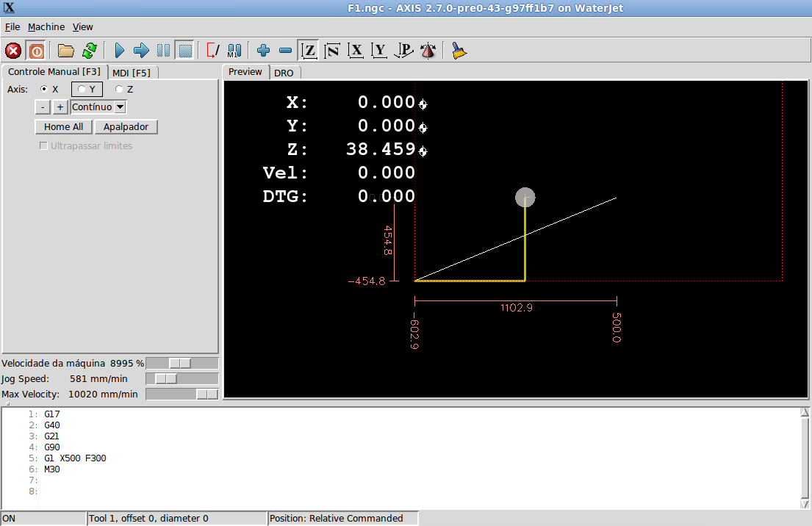
Task: Toggle block delete skip lines icon
Action: tap(213, 51)
